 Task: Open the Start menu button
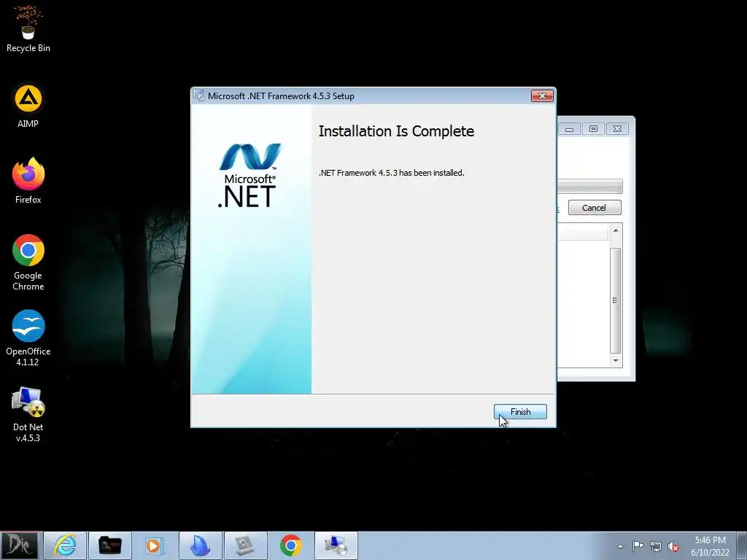pos(20,545)
